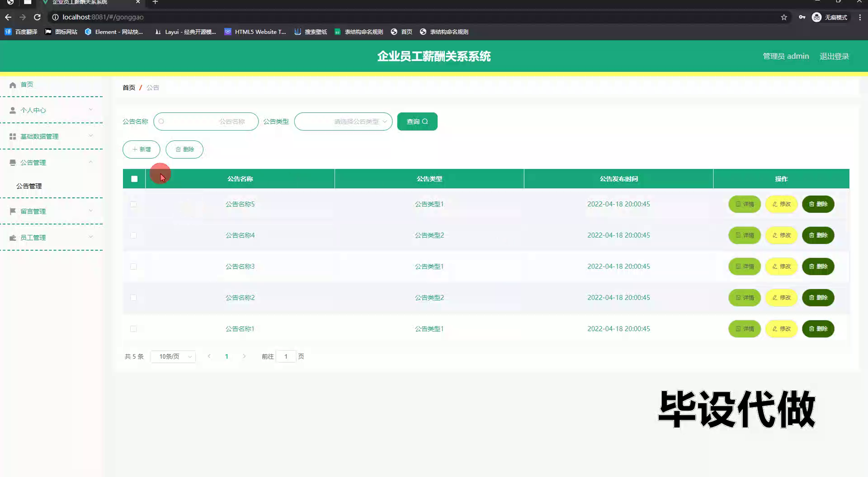868x477 pixels.
Task: Open new browser tab with plus
Action: 155,2
